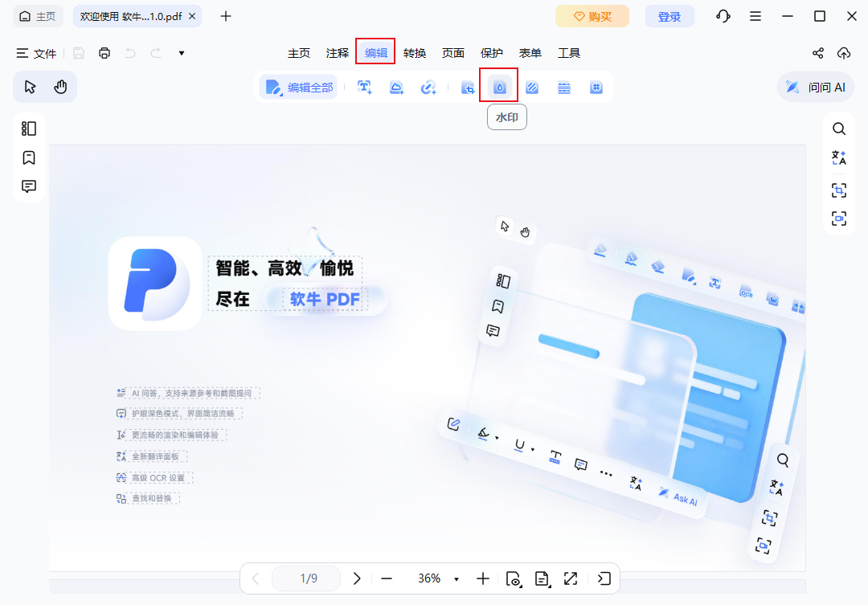Collapse the bottom navigation bar
Screen dimensions: 868x605
pyautogui.click(x=604, y=578)
